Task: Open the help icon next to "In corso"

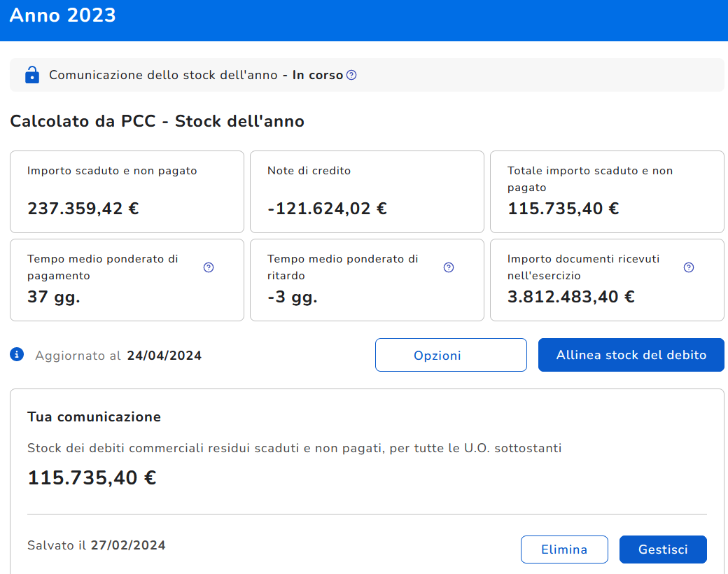Action: [351, 75]
